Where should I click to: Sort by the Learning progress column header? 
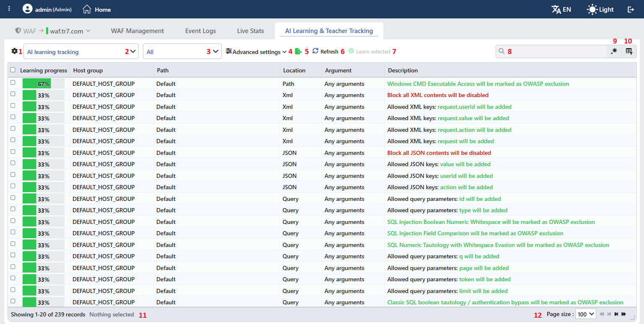pyautogui.click(x=44, y=70)
